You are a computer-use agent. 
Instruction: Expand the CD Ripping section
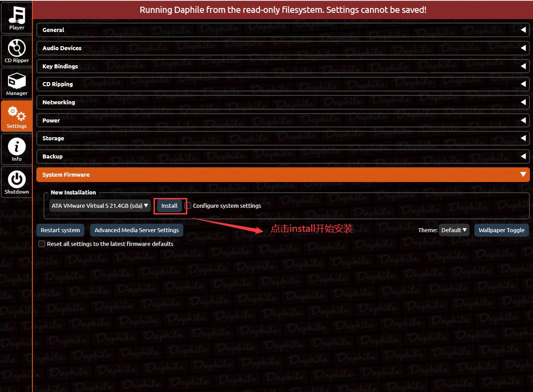(283, 84)
